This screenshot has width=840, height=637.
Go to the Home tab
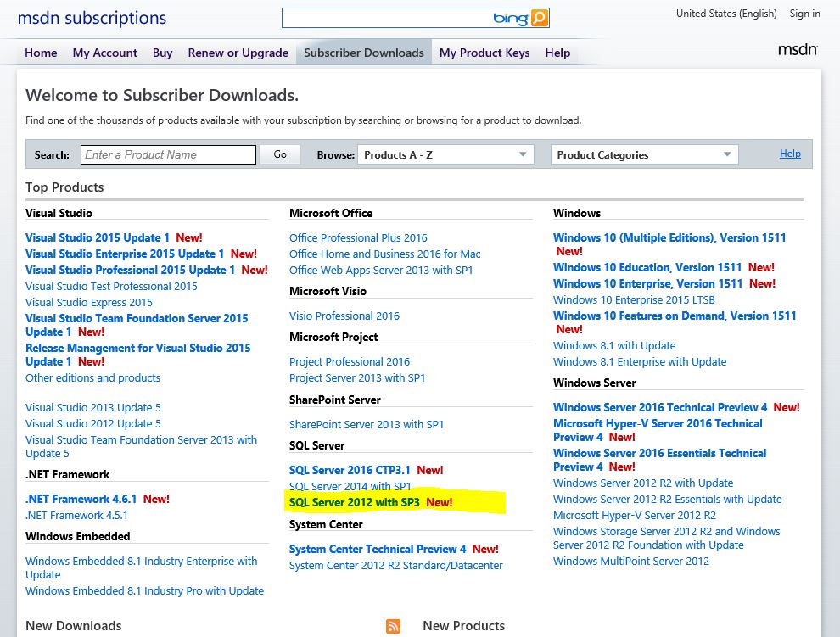click(x=41, y=53)
